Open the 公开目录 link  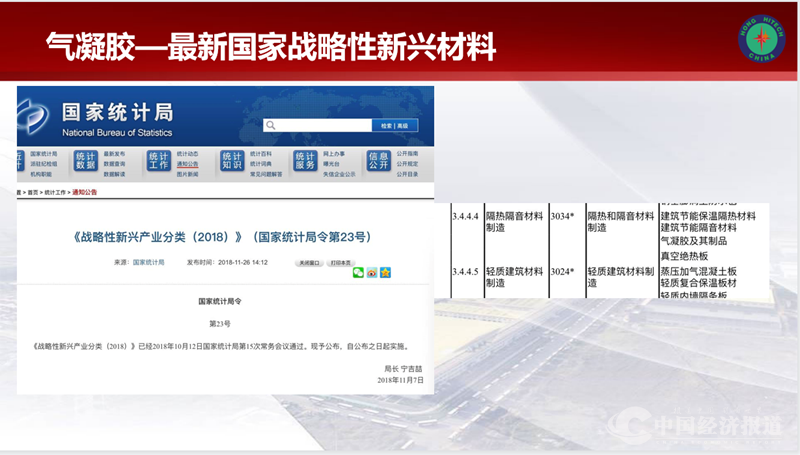click(407, 174)
